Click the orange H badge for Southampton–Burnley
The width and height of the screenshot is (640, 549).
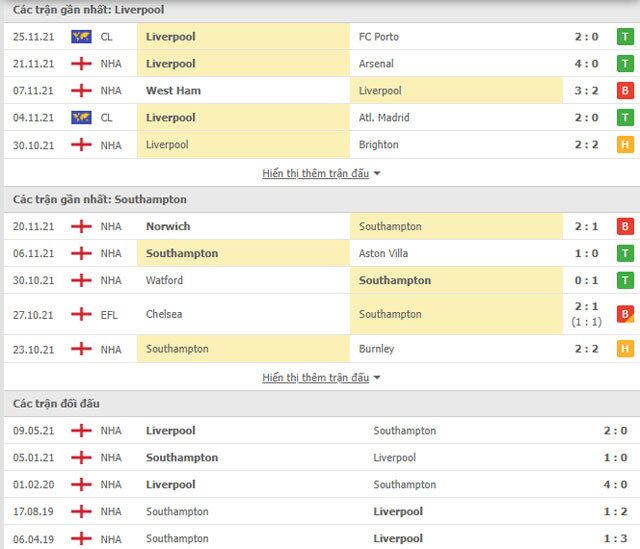(x=626, y=349)
